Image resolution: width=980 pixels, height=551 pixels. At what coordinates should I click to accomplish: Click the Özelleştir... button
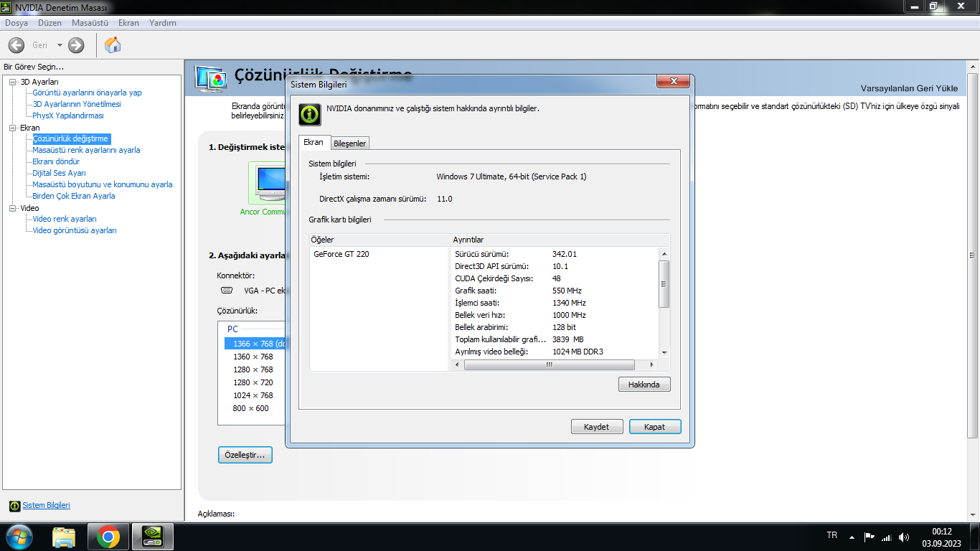click(245, 455)
